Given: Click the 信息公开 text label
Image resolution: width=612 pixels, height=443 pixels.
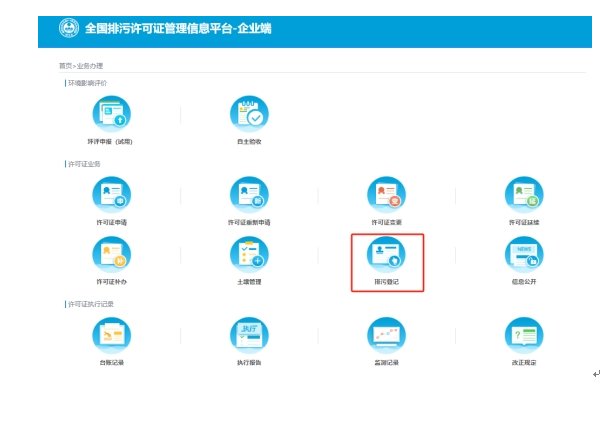Looking at the screenshot, I should 524,282.
